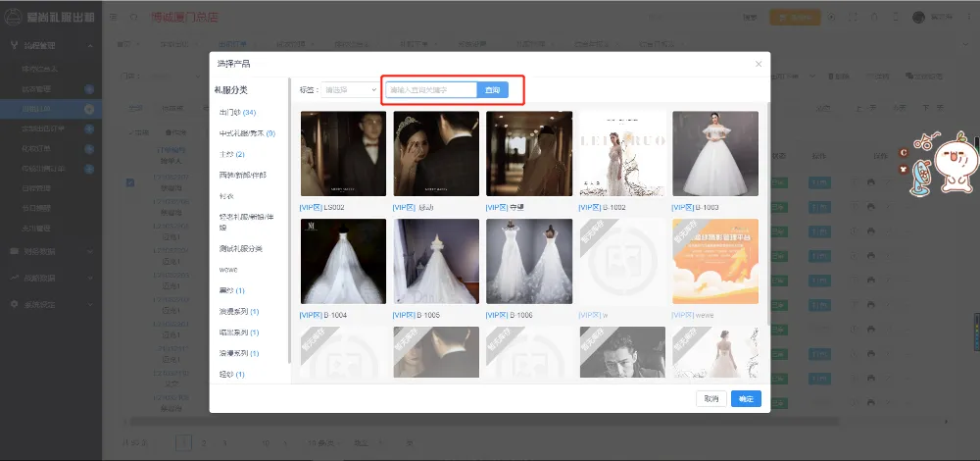The width and height of the screenshot is (980, 461).
Task: Select the B-1003 white gown thumbnail
Action: (714, 154)
